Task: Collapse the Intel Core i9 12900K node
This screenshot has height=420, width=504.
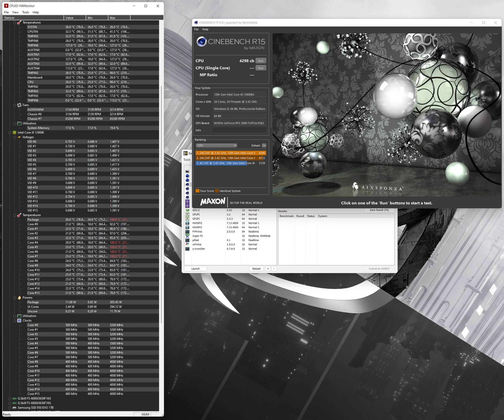Action: pyautogui.click(x=10, y=133)
